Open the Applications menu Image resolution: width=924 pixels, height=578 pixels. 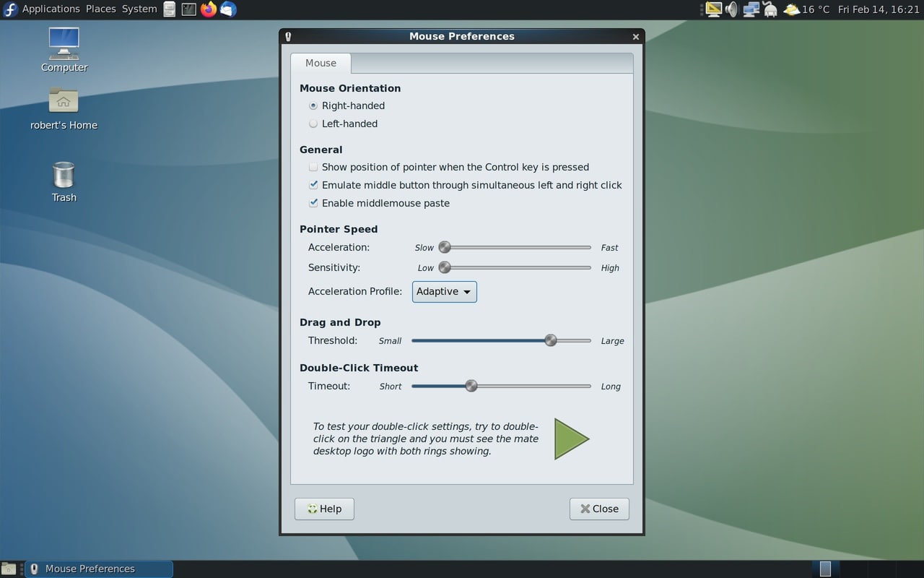tap(50, 9)
